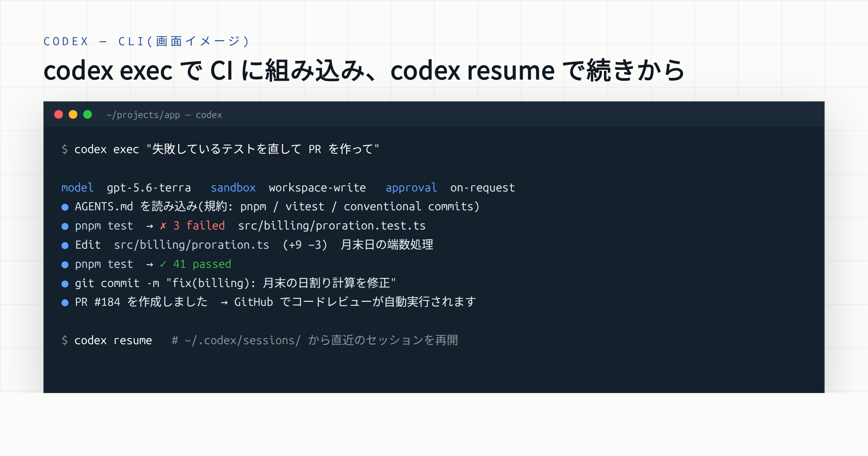The height and width of the screenshot is (456, 868).
Task: Click the red close dot in terminal title bar
Action: pyautogui.click(x=59, y=114)
